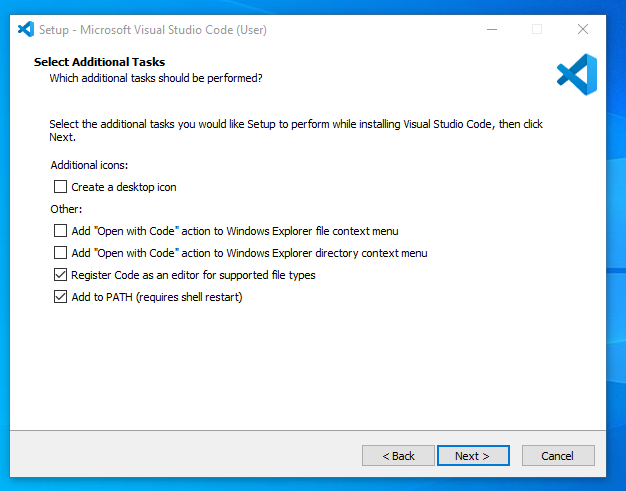
Task: Click the 'Additional icons:' group label
Action: point(89,165)
